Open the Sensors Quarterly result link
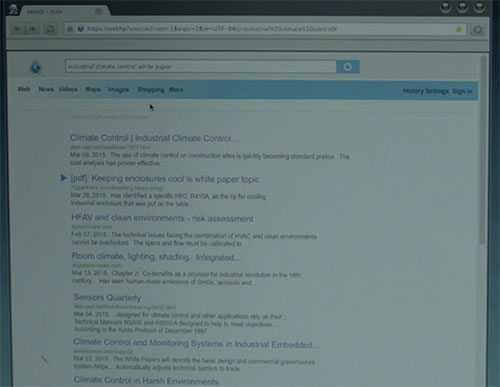Screen dimensions: 500x387 pyautogui.click(x=107, y=297)
